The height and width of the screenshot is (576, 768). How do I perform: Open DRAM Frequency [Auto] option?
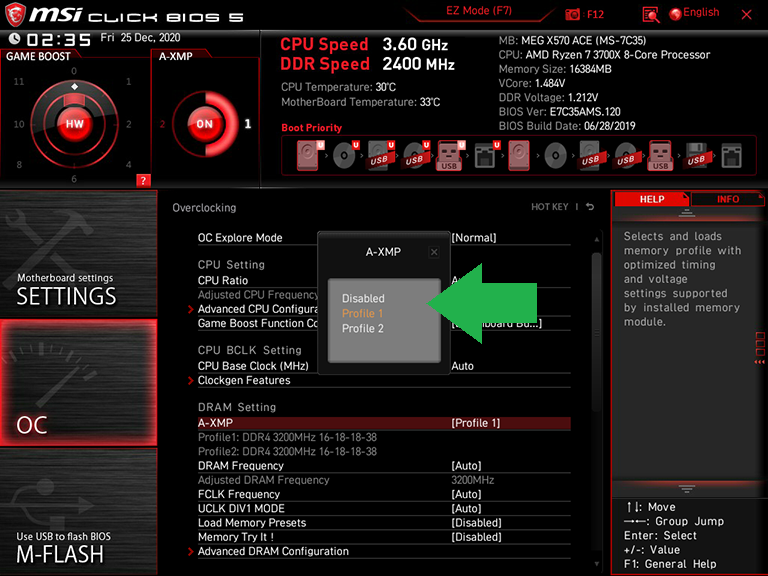384,466
